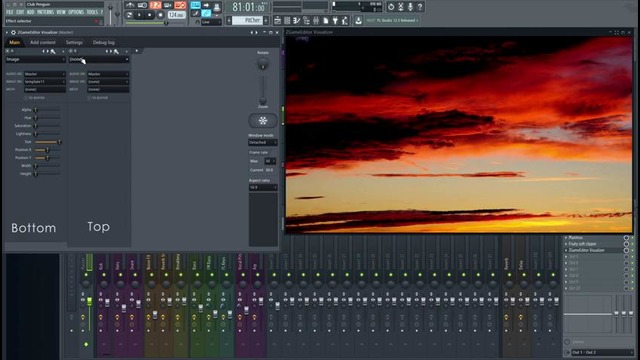Open the Debug log tab
Image resolution: width=640 pixels, height=360 pixels.
tap(103, 42)
